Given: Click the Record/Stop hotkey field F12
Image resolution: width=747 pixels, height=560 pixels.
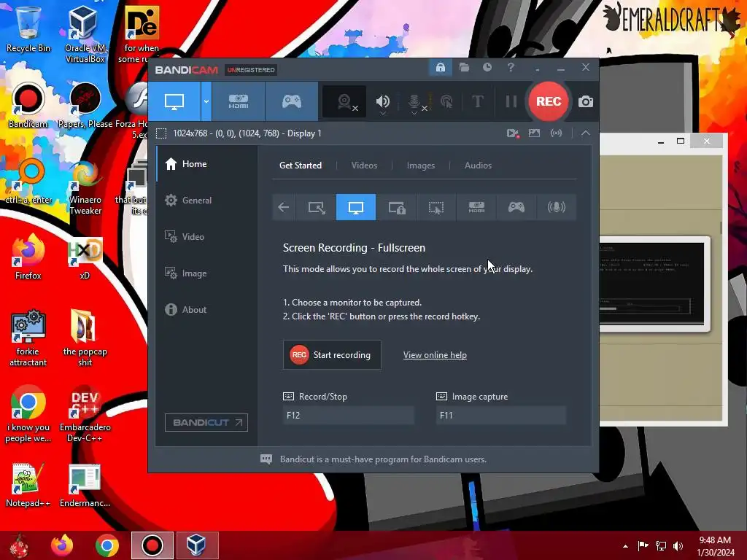Looking at the screenshot, I should coord(349,415).
